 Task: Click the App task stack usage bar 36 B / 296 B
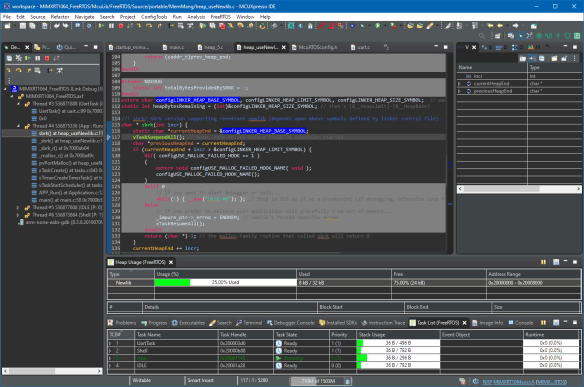(398, 358)
